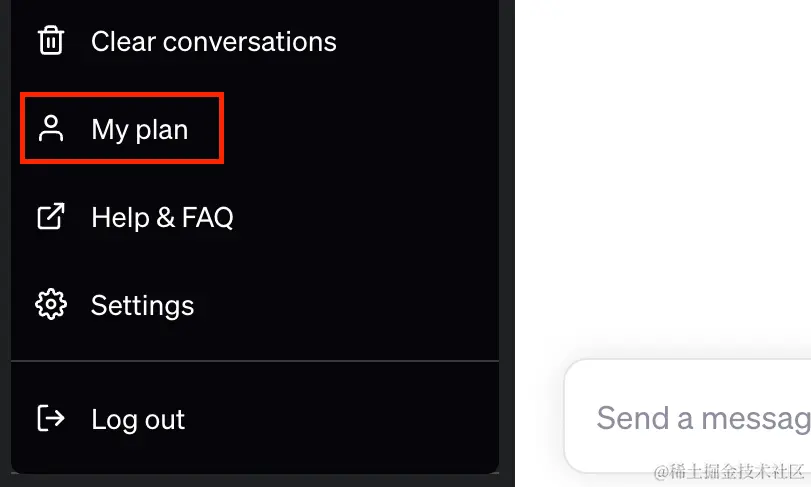Click the person silhouette icon

click(x=51, y=128)
